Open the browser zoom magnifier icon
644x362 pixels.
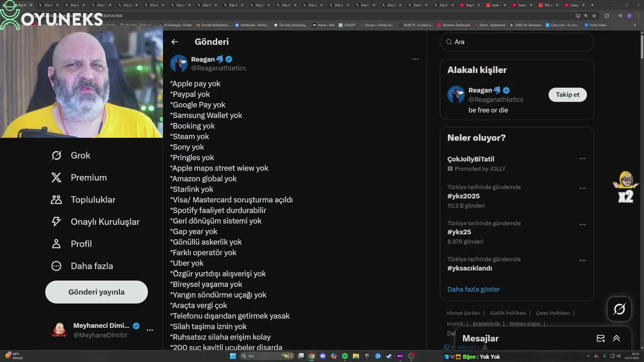tap(586, 16)
